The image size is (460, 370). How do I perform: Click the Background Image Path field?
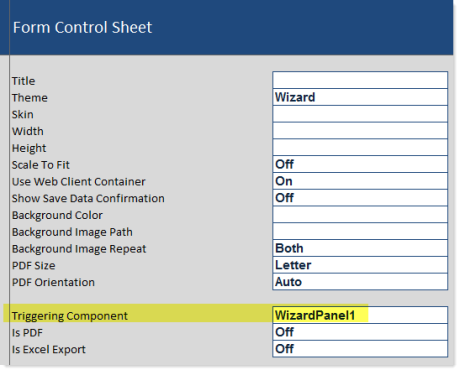point(360,231)
